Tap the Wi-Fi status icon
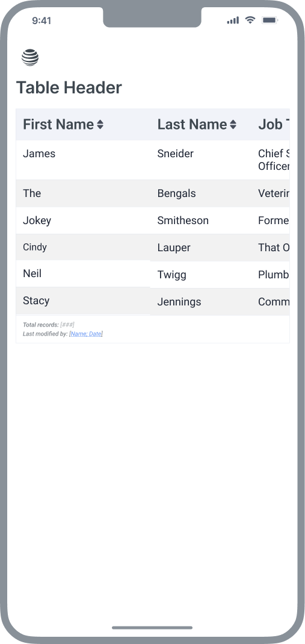 point(250,20)
